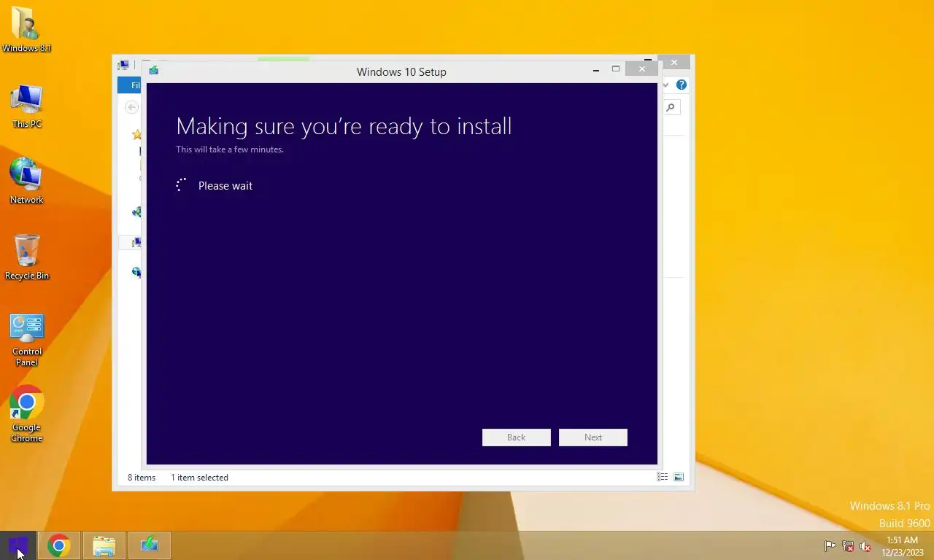934x560 pixels.
Task: Open File Explorer help icon
Action: tap(682, 85)
